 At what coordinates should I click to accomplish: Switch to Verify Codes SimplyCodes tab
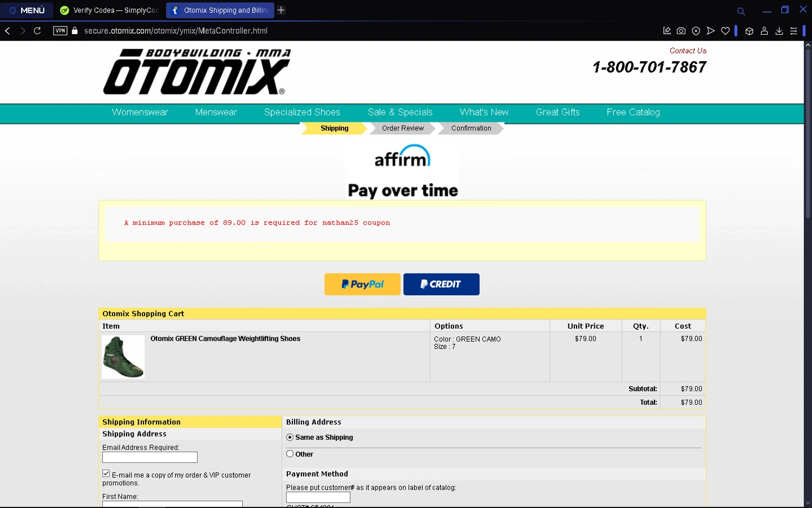click(x=109, y=10)
